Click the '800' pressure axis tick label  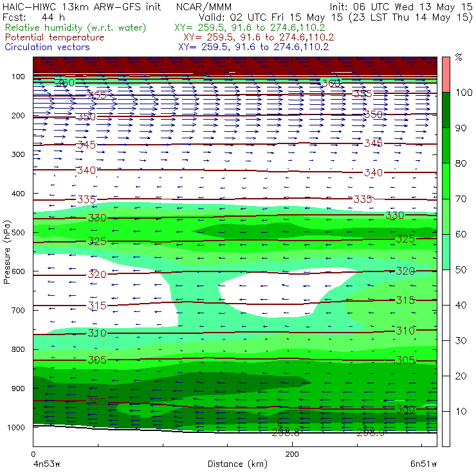tap(18, 349)
